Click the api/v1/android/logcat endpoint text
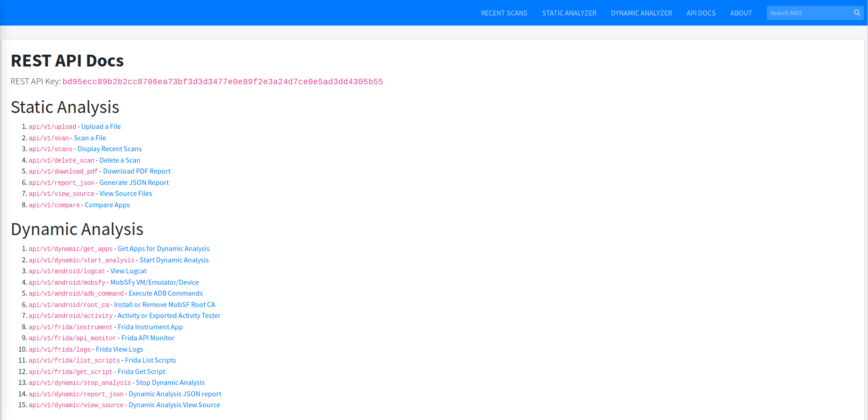This screenshot has width=868, height=420. click(x=67, y=271)
